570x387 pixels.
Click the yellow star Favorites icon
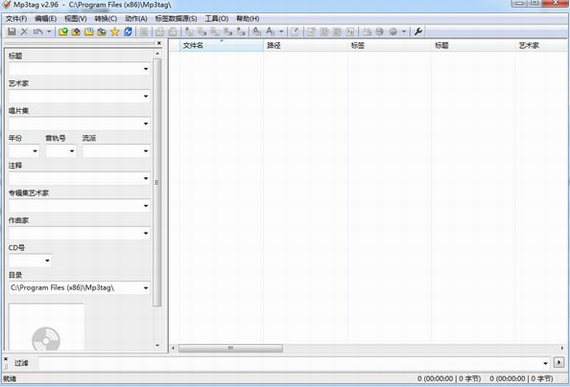(x=115, y=32)
